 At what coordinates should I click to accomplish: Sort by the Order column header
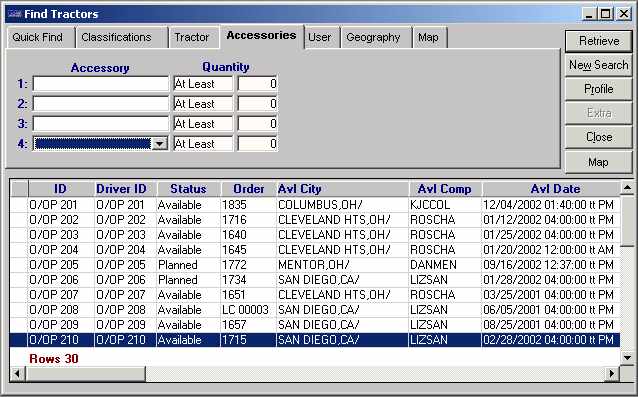248,189
